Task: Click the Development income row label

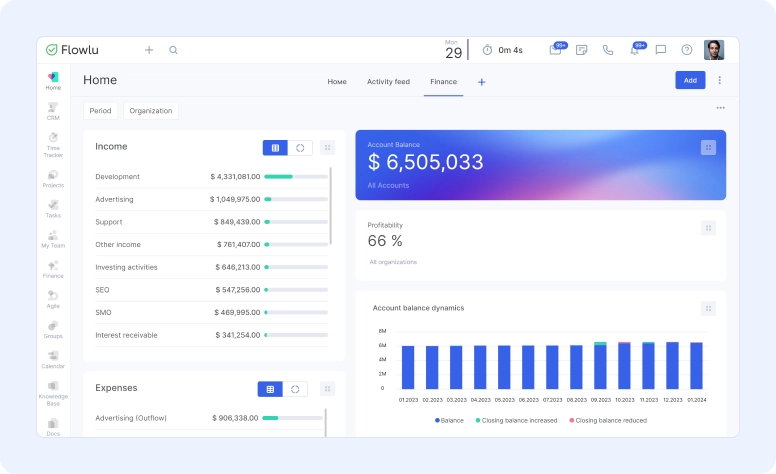Action: tap(117, 177)
